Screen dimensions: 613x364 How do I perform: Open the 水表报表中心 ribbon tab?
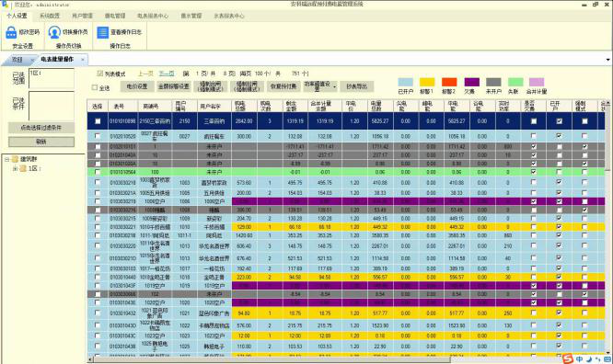(229, 16)
